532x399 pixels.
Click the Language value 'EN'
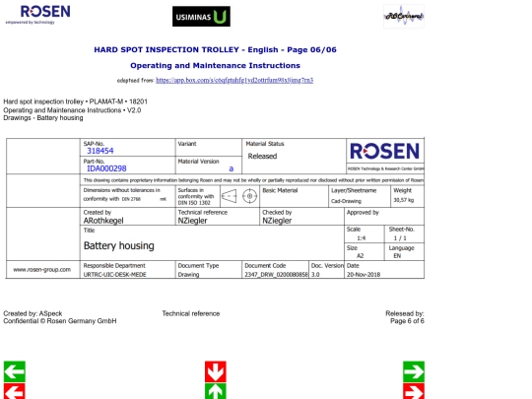click(x=397, y=256)
